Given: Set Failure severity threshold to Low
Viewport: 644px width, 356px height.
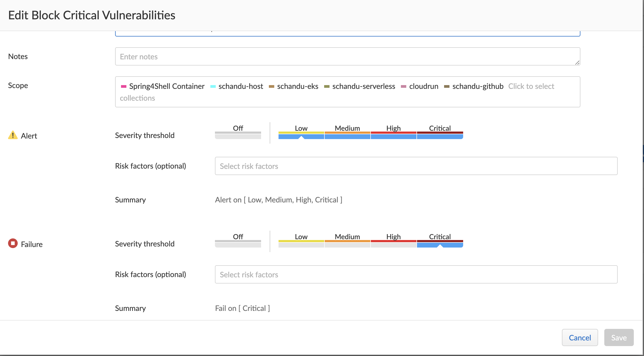Looking at the screenshot, I should (301, 244).
